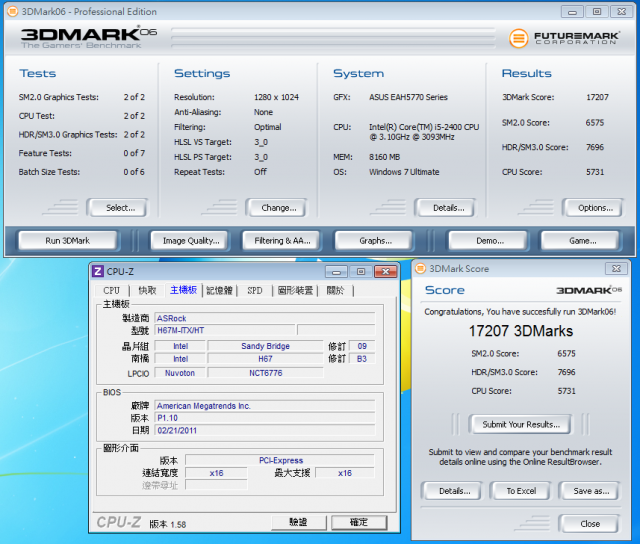Open the 關於 tab in CPU-Z

(x=336, y=291)
